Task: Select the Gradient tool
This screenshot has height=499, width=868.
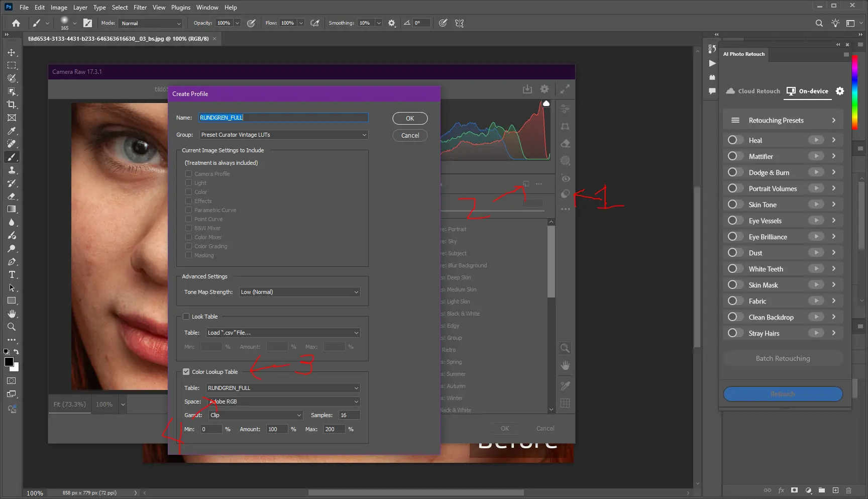Action: [12, 209]
